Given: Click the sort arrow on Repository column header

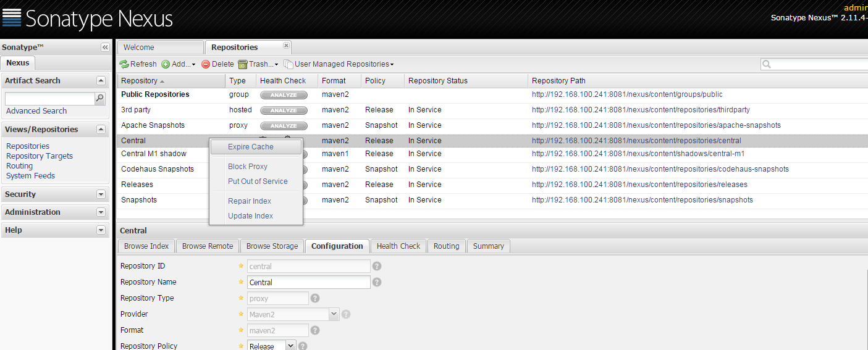Looking at the screenshot, I should coord(162,81).
